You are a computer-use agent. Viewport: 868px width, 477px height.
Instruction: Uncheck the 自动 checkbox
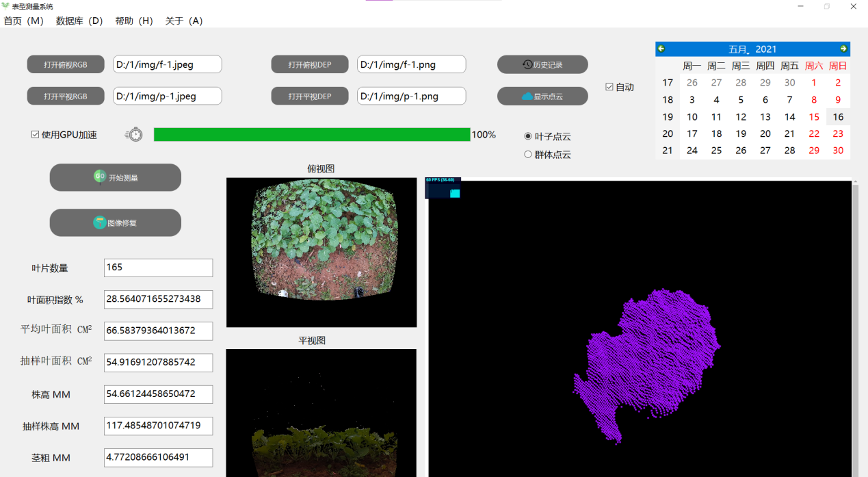(609, 87)
